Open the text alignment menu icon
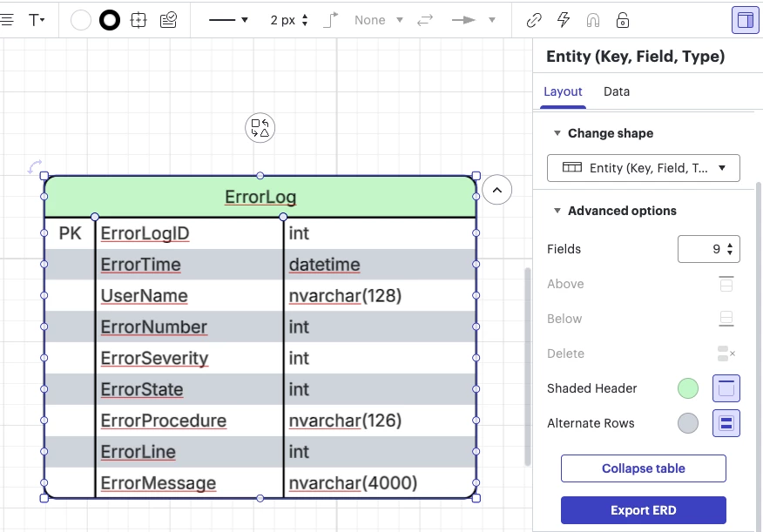Viewport: 763px width, 532px height. tap(6, 20)
